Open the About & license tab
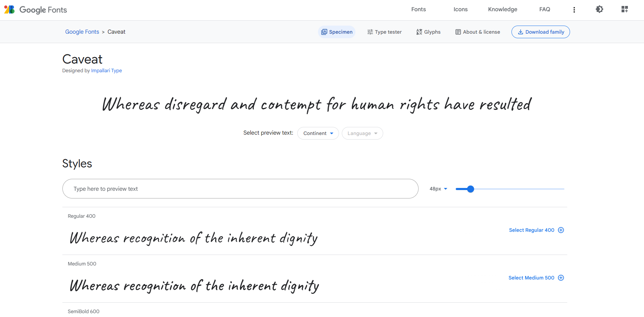Image resolution: width=644 pixels, height=317 pixels. tap(478, 32)
